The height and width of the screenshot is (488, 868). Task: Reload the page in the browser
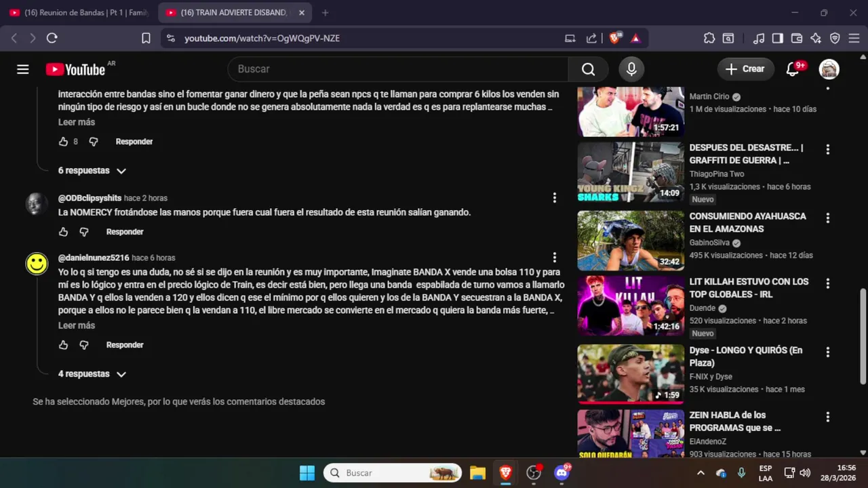click(x=52, y=39)
